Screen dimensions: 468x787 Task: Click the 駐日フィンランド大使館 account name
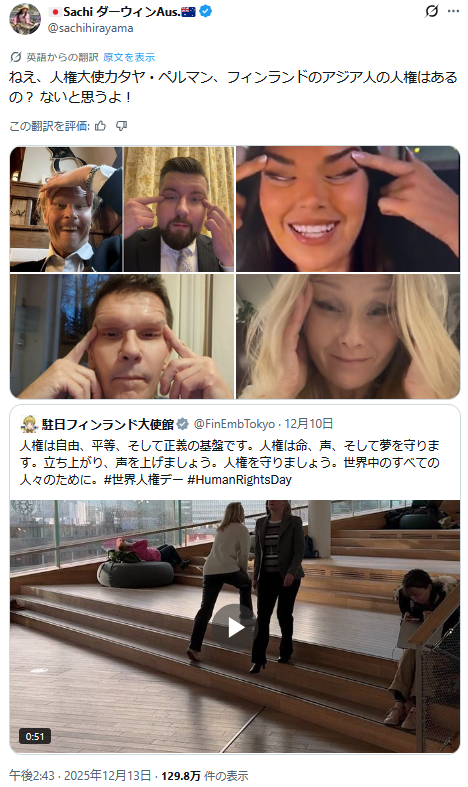[x=107, y=425]
